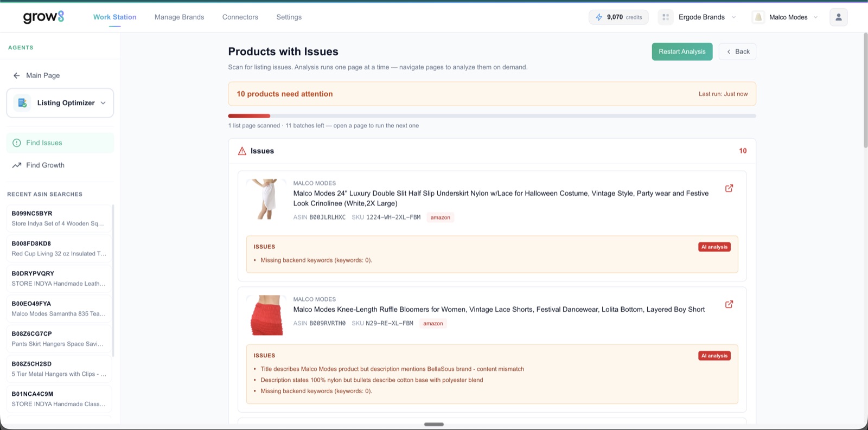Open the Work Station tab
The image size is (868, 430).
[x=114, y=17]
